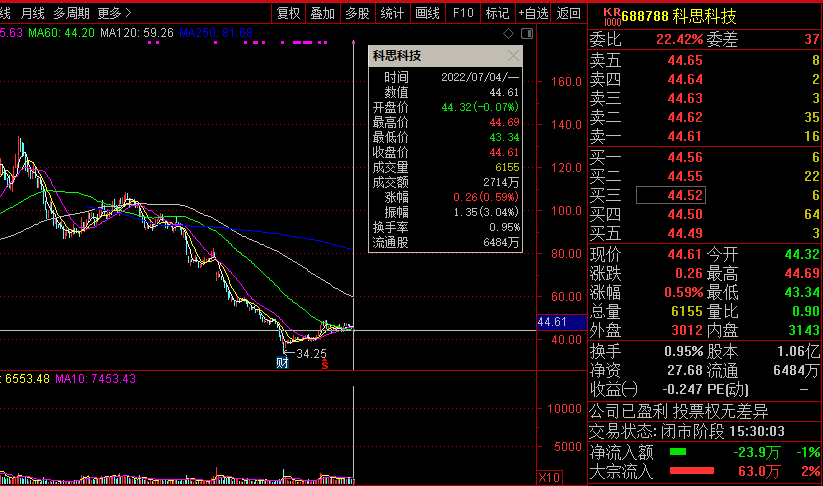Click the 标记 mark button
This screenshot has width=823, height=486.
tap(497, 13)
